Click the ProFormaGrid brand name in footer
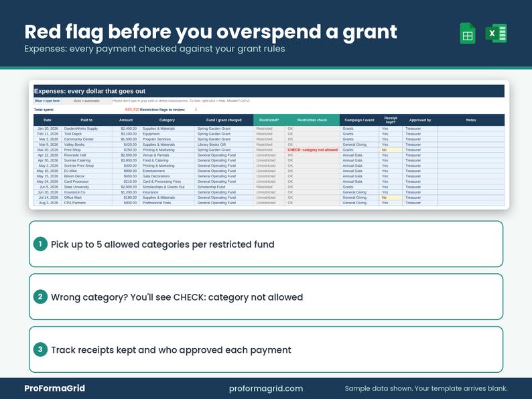Image resolution: width=532 pixels, height=399 pixels. (55, 388)
